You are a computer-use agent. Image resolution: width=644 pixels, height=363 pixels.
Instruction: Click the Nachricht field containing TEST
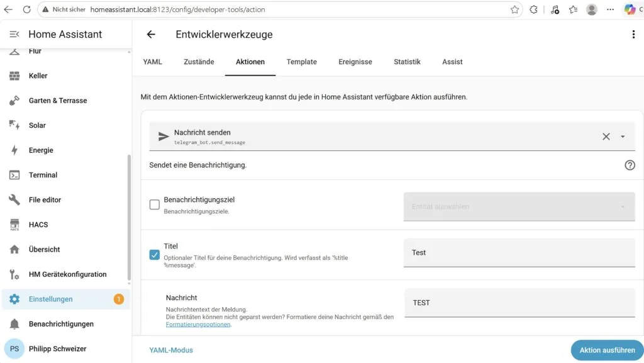[519, 303]
